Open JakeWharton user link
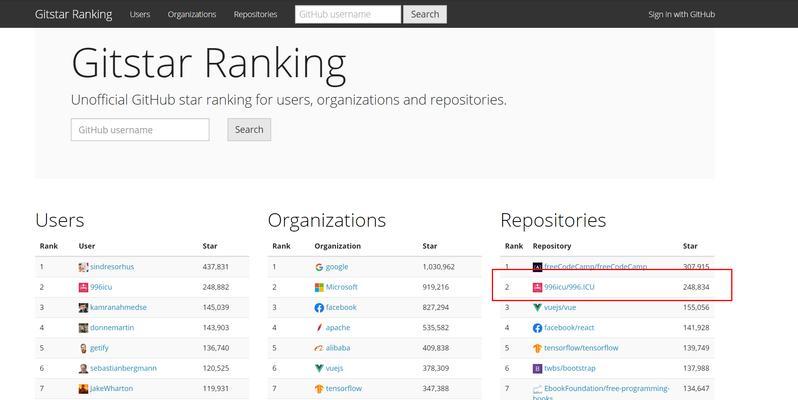 click(x=111, y=388)
